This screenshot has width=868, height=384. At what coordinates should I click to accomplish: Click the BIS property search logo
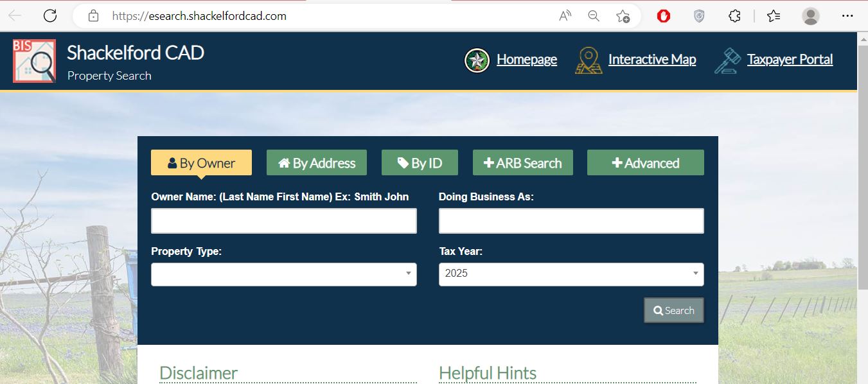[x=34, y=61]
